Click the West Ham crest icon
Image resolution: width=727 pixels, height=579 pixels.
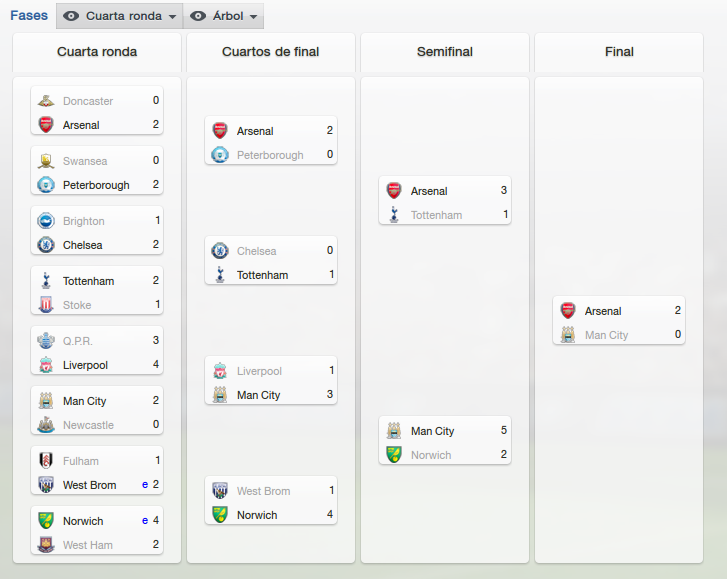click(x=46, y=545)
